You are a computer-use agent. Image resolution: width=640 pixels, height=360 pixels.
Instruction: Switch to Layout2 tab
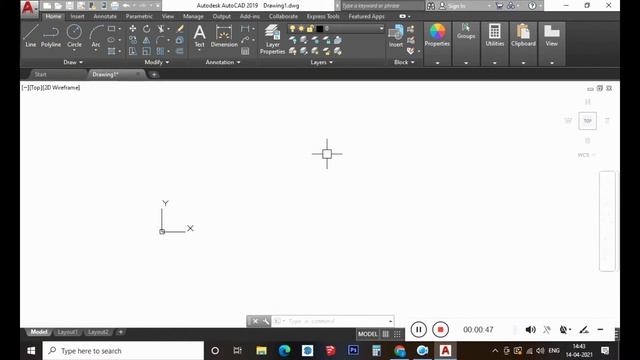point(98,332)
